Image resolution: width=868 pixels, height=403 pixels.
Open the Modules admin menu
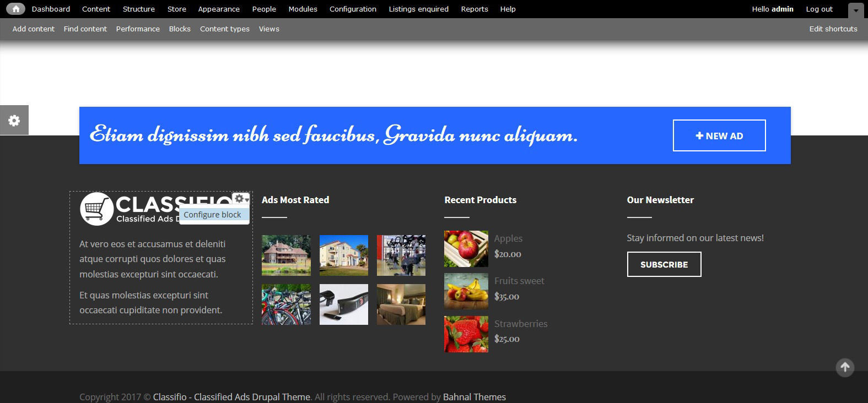point(303,9)
